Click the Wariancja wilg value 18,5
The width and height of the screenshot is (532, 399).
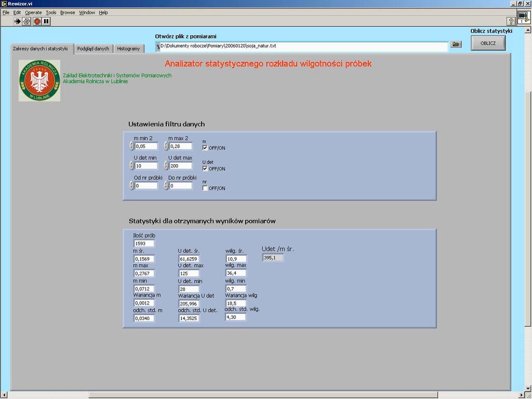[x=236, y=303]
